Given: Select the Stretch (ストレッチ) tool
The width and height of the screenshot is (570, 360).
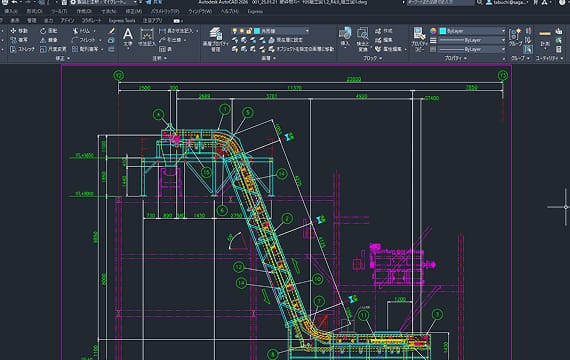Looking at the screenshot, I should (23, 49).
